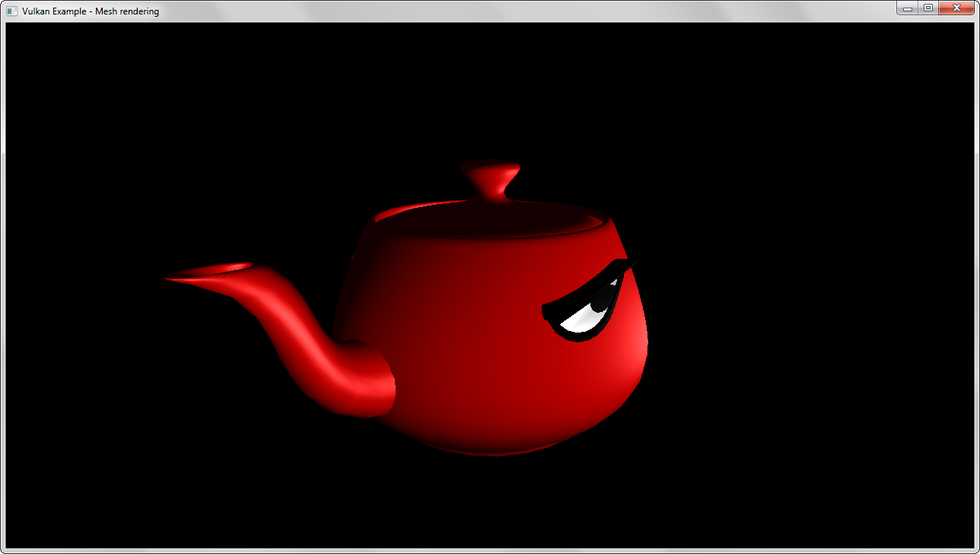Maximize the Vulkan Example window
The image size is (980, 554).
tap(928, 8)
